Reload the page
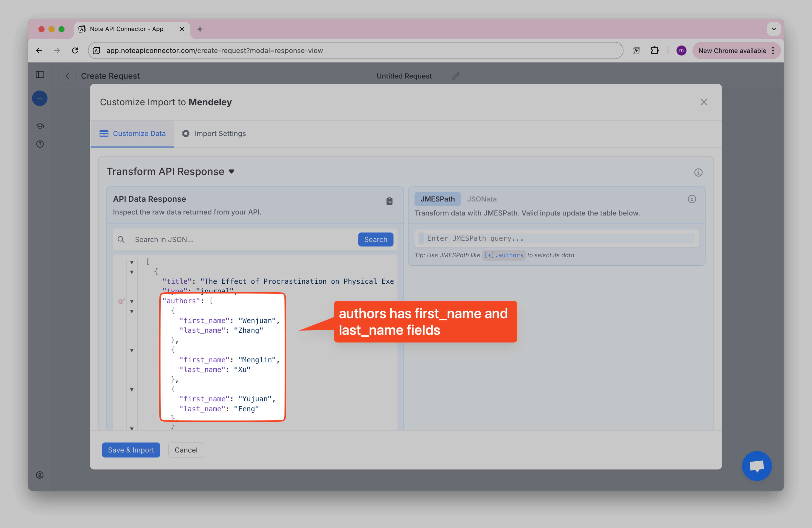Image resolution: width=812 pixels, height=528 pixels. [x=75, y=51]
